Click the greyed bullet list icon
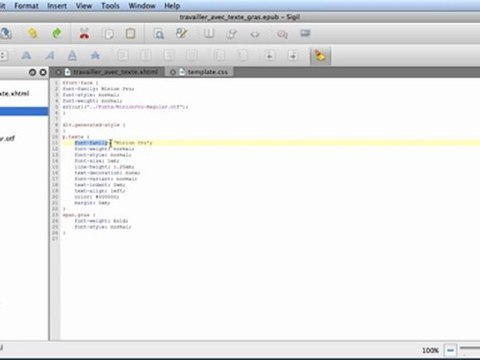 [x=219, y=55]
